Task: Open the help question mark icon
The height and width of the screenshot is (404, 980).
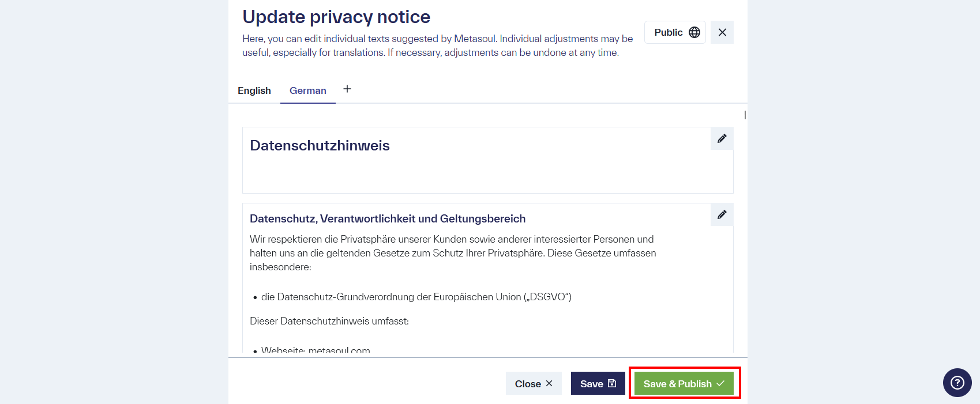Action: (x=956, y=382)
